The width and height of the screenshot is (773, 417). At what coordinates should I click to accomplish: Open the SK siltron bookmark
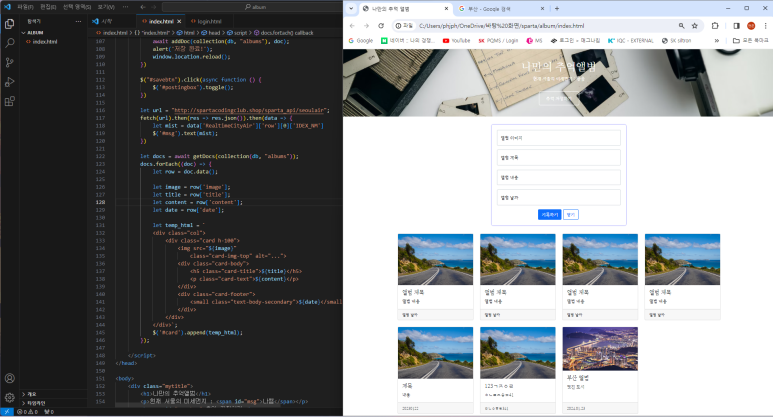(676, 40)
